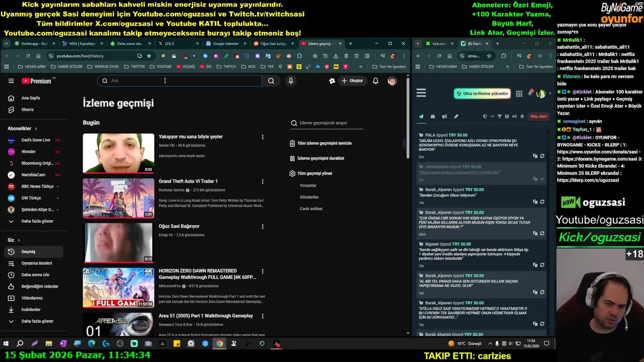Open Yakışıyor mu sana böyle şeyler thumbnail

pos(118,153)
